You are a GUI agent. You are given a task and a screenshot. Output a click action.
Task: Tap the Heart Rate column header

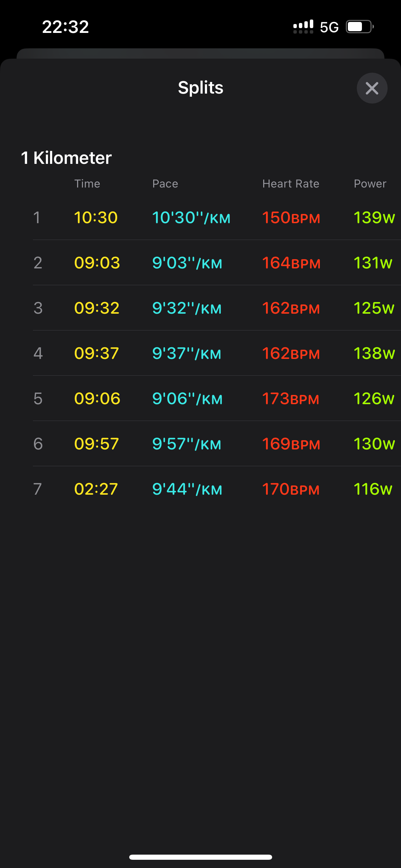(291, 184)
